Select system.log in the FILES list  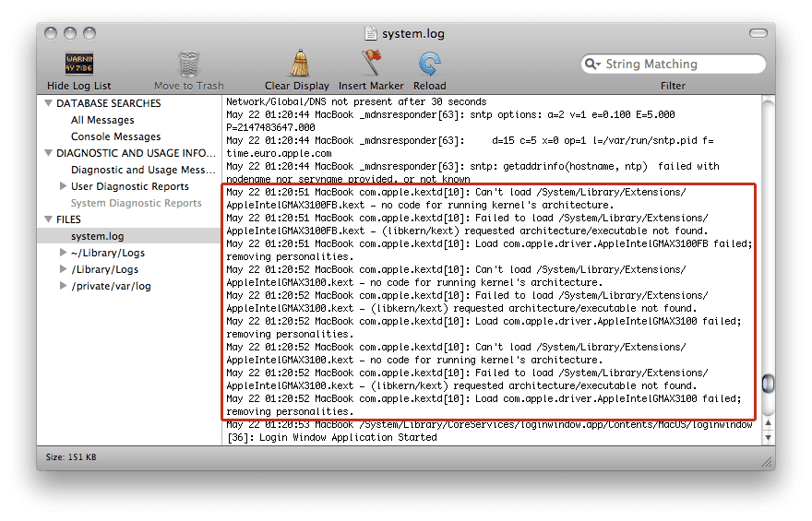click(x=129, y=236)
